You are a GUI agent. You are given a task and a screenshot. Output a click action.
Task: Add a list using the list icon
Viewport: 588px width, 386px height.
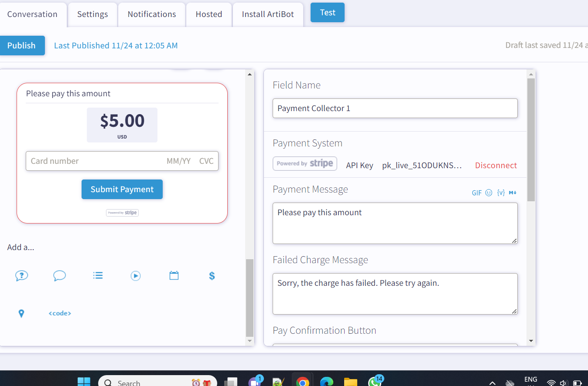(x=98, y=275)
